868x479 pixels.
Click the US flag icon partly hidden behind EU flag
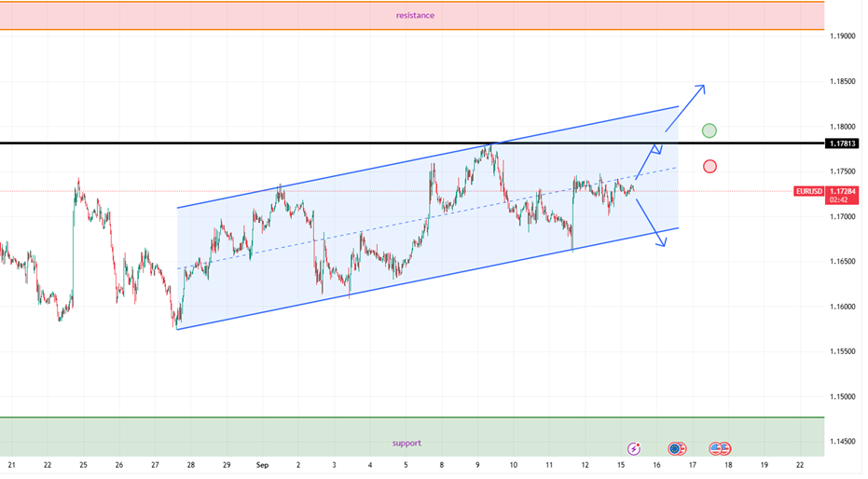pyautogui.click(x=682, y=448)
